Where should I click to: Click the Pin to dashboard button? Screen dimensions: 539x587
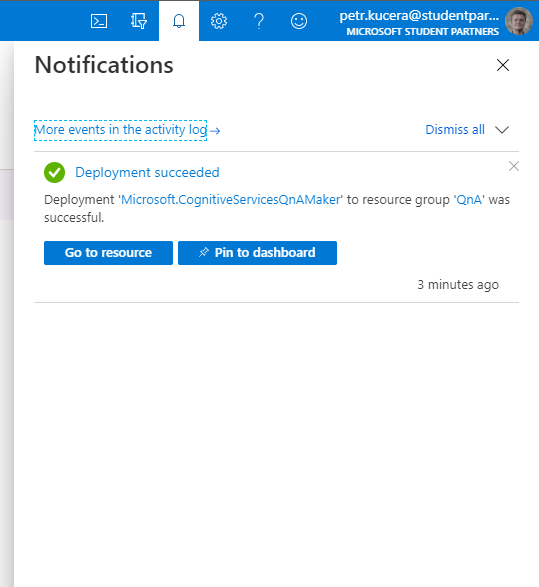pos(258,253)
